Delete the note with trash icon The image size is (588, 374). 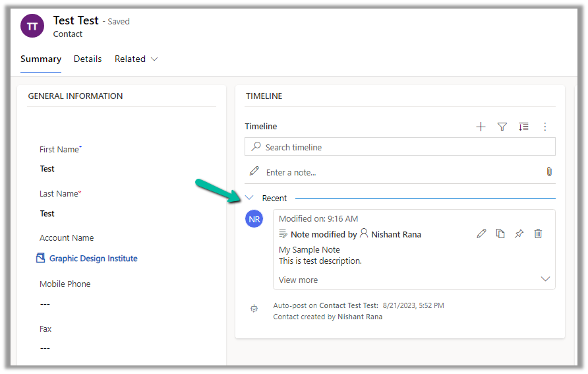coord(538,234)
